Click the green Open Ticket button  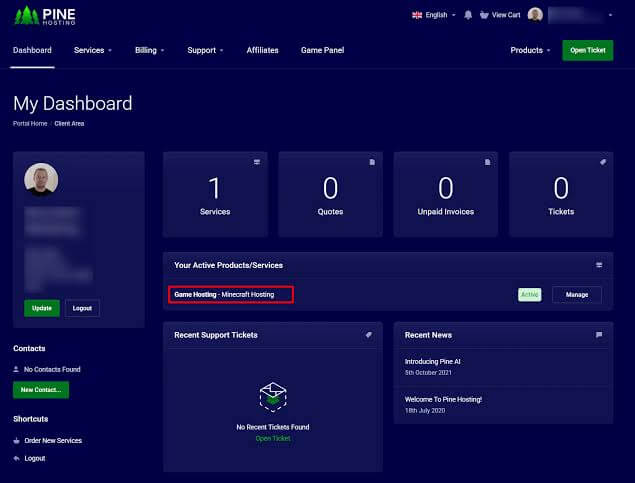(x=588, y=50)
